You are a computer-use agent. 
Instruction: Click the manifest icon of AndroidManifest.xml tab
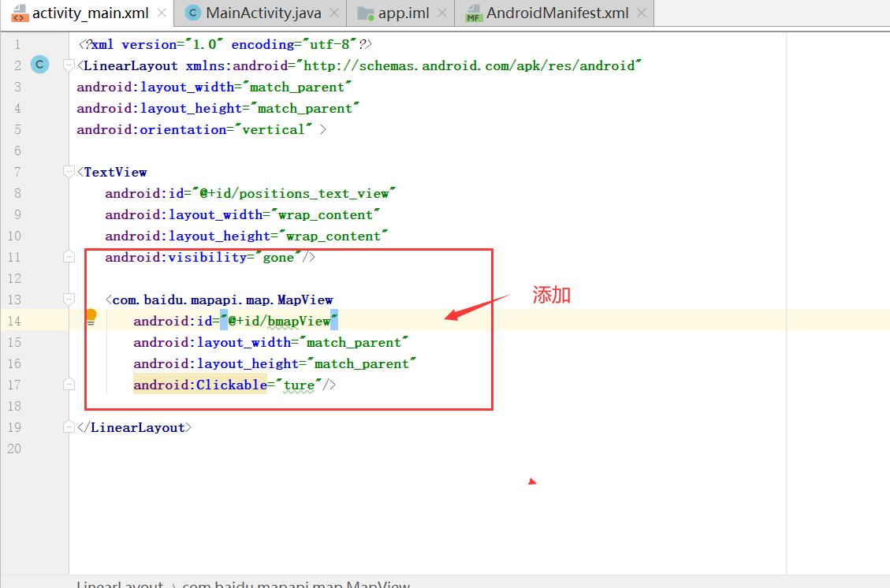coord(474,13)
